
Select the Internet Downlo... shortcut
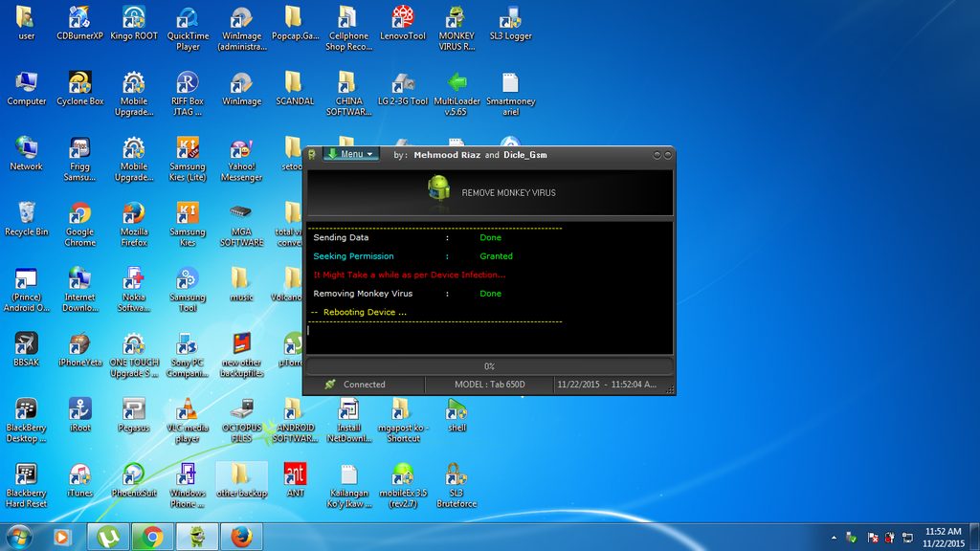[x=80, y=290]
